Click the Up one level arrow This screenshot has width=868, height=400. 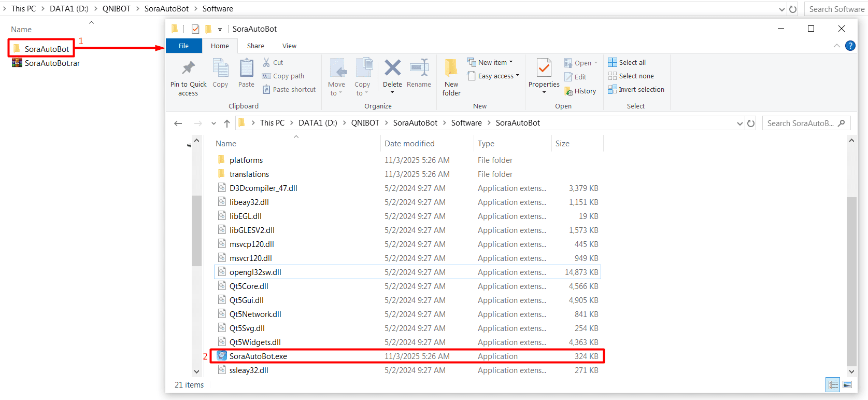pos(227,123)
